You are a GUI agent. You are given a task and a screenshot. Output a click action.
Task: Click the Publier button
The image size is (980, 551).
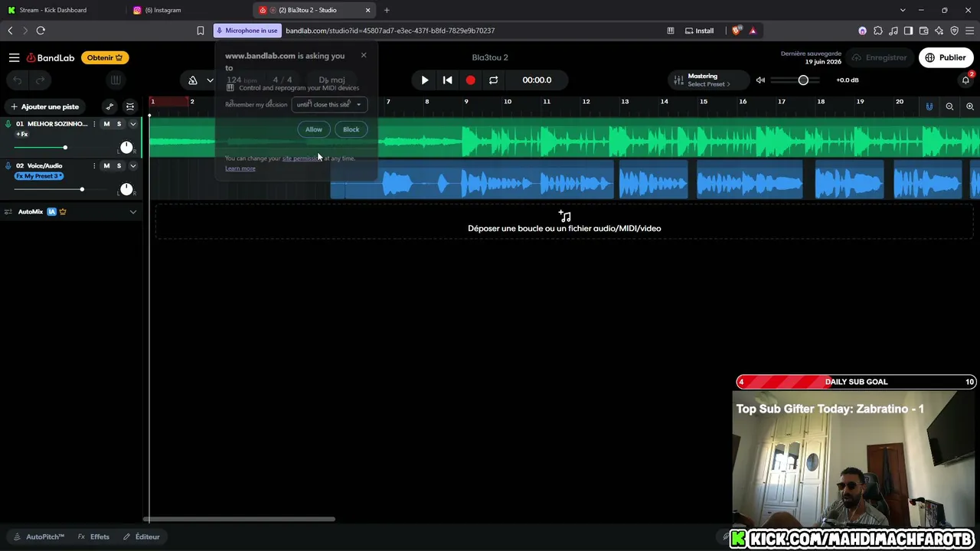tap(946, 57)
